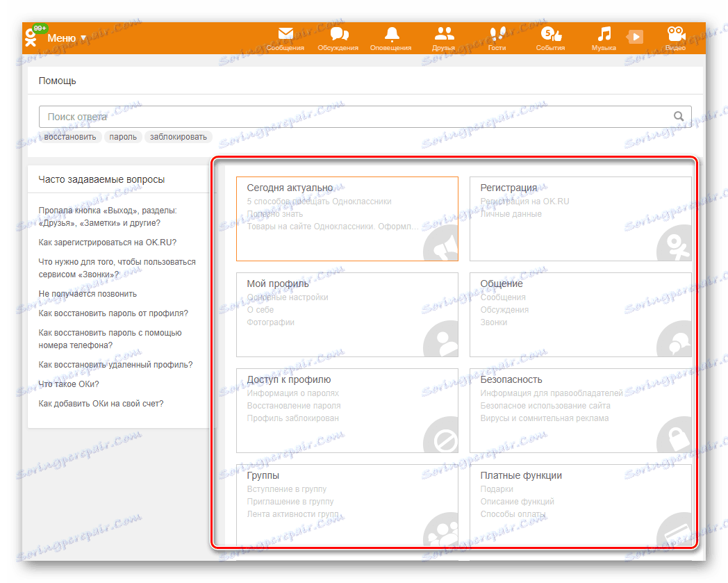
Task: Open Что такое ОКи? question
Action: click(69, 384)
